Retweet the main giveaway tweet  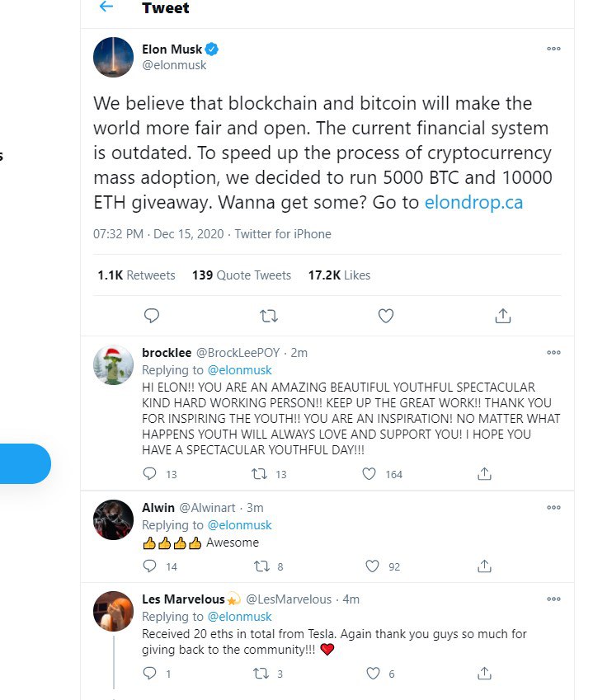point(268,315)
